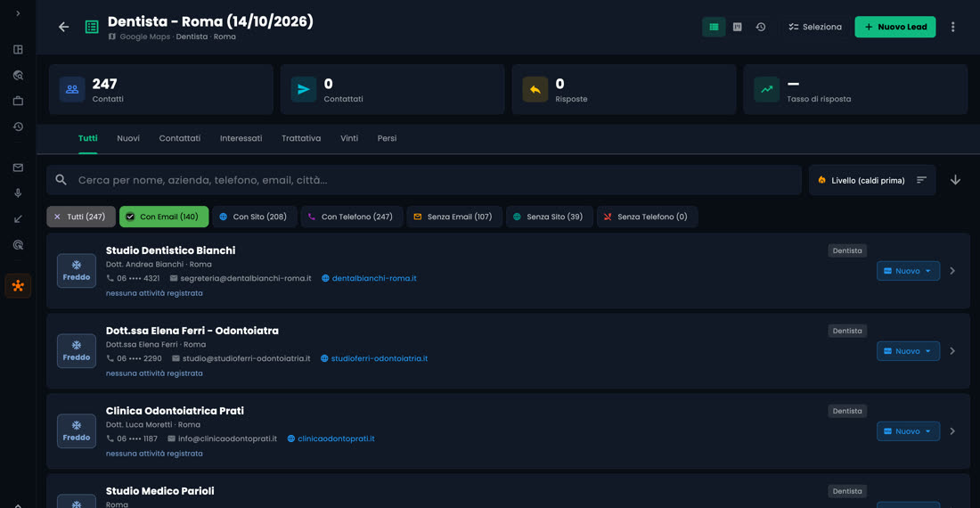The height and width of the screenshot is (508, 980).
Task: Expand Studio Dentistico Bianchi details chevron
Action: pyautogui.click(x=952, y=271)
